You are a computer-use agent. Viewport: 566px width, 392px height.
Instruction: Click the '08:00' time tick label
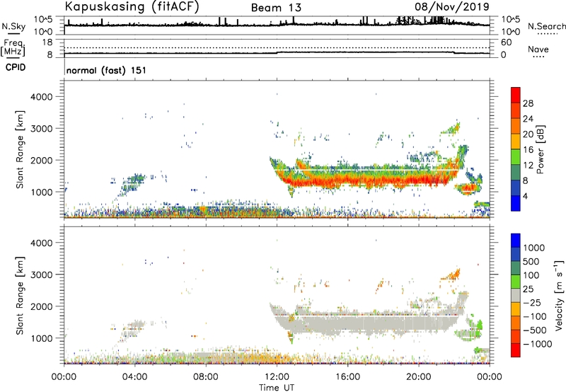206,377
